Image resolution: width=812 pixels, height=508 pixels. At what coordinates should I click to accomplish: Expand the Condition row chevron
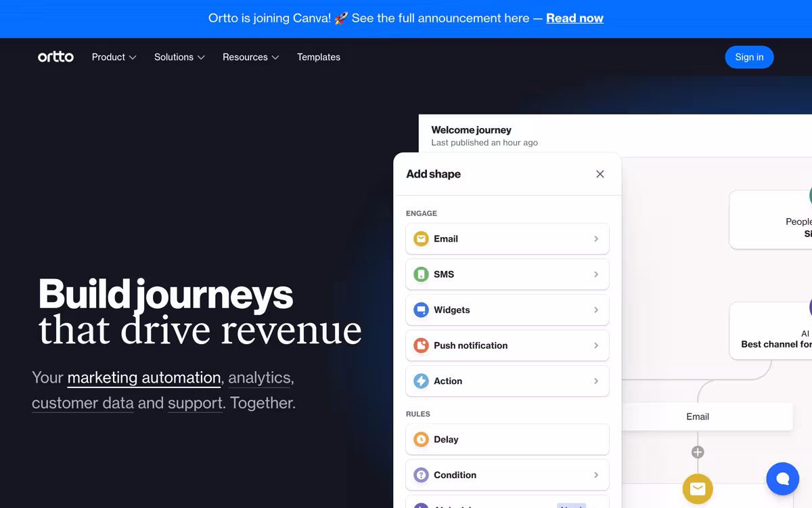pos(596,475)
